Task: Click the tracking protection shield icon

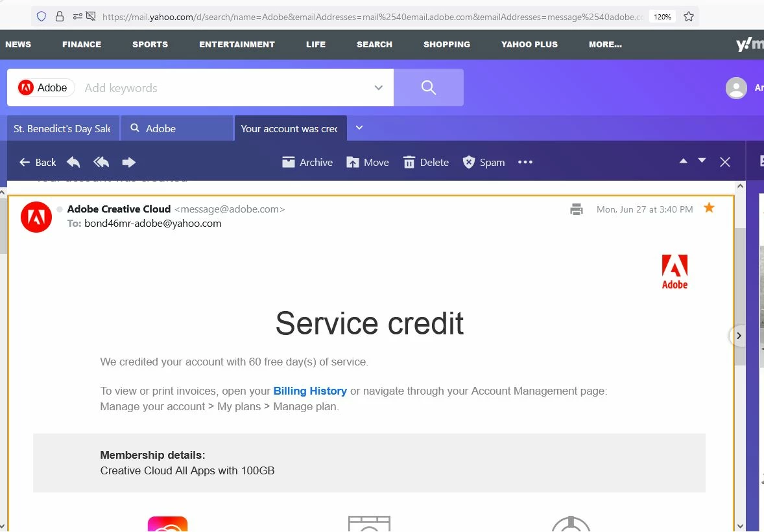Action: (42, 17)
